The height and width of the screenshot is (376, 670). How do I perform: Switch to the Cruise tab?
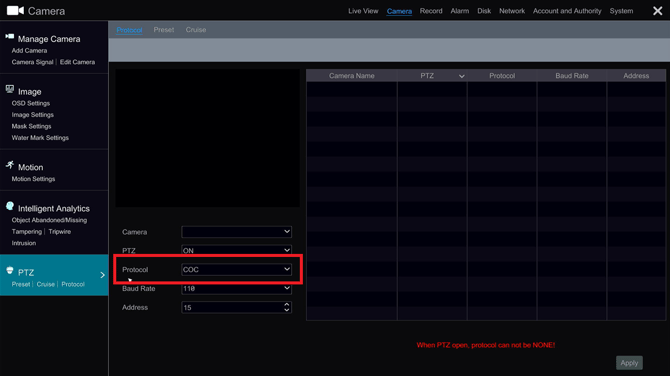(196, 30)
